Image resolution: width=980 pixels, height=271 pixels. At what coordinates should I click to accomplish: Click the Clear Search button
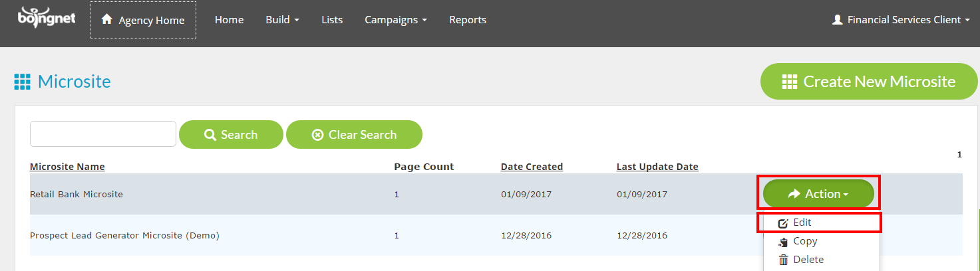[x=354, y=135]
